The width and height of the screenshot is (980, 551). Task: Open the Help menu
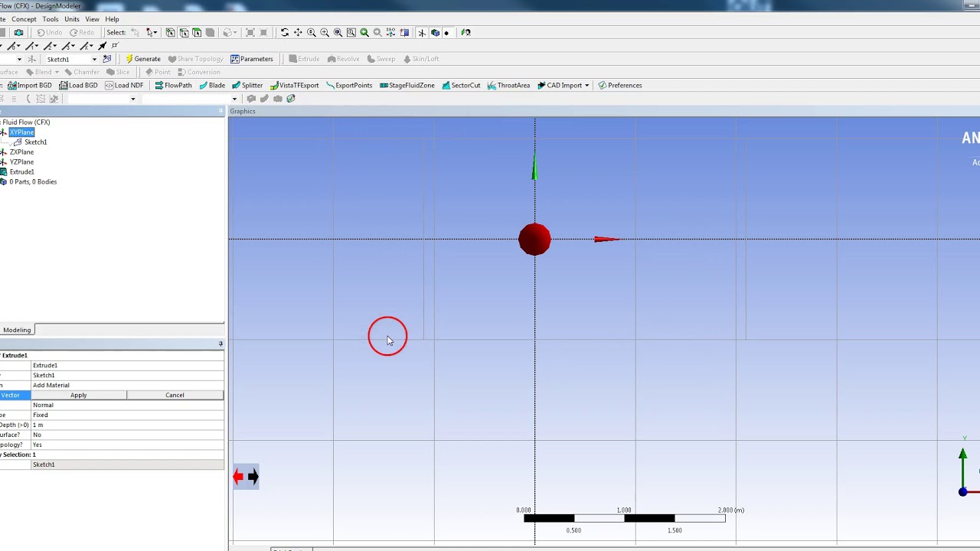point(112,19)
